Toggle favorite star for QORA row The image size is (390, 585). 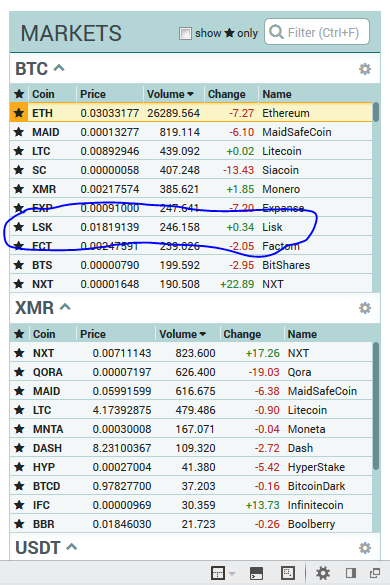pos(19,372)
